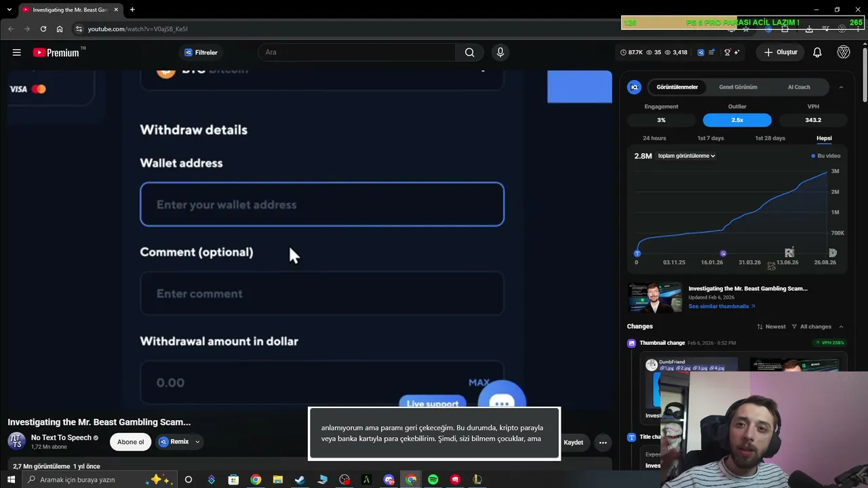This screenshot has width=868, height=488.
Task: Click the sparkle AI icon in the header
Action: (737, 52)
